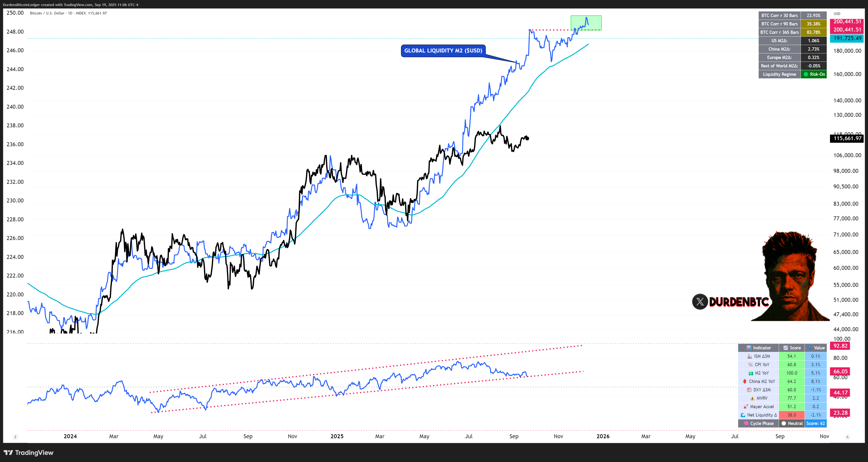Viewport: 868px width, 462px height.
Task: Click the brain icon next to Cycle Phase
Action: [746, 424]
